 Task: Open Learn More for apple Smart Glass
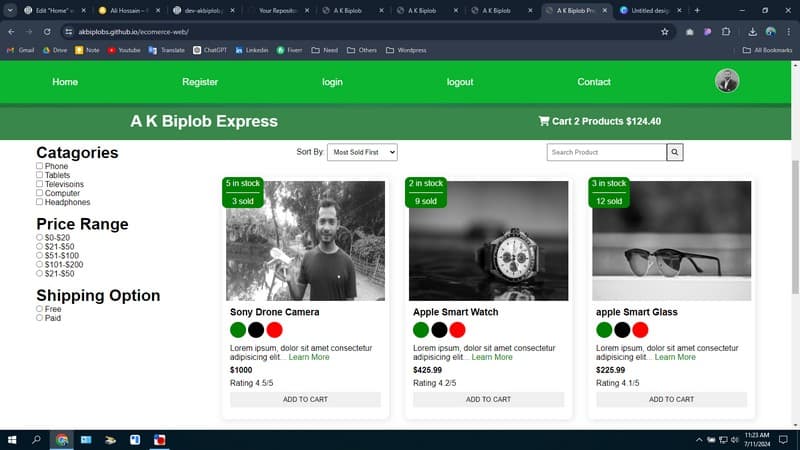tap(675, 357)
